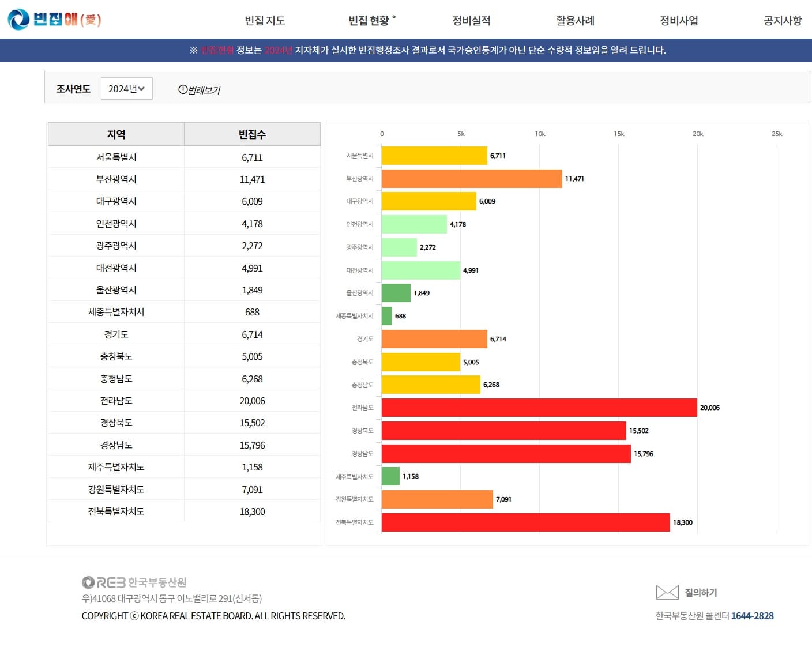Click the circular blue emblem beside 빈집애
This screenshot has height=655, width=812.
[x=17, y=19]
